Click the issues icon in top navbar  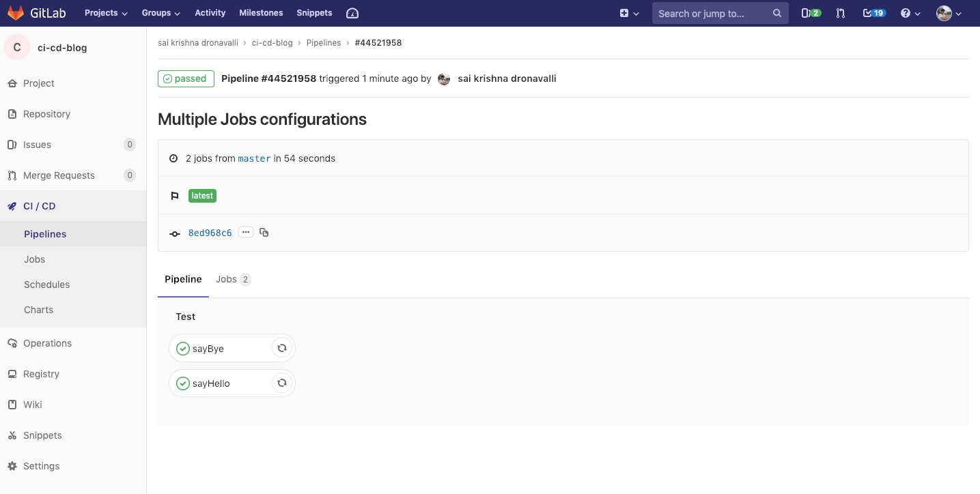point(811,13)
